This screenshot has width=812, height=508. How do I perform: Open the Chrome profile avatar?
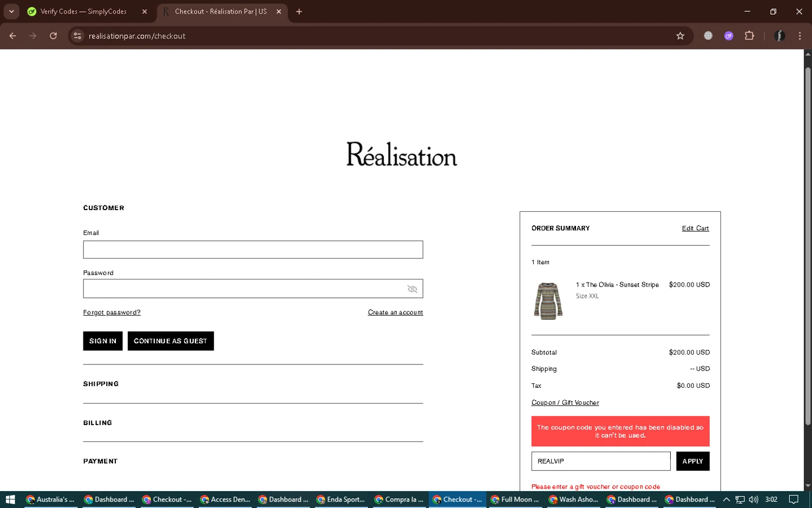[x=780, y=36]
